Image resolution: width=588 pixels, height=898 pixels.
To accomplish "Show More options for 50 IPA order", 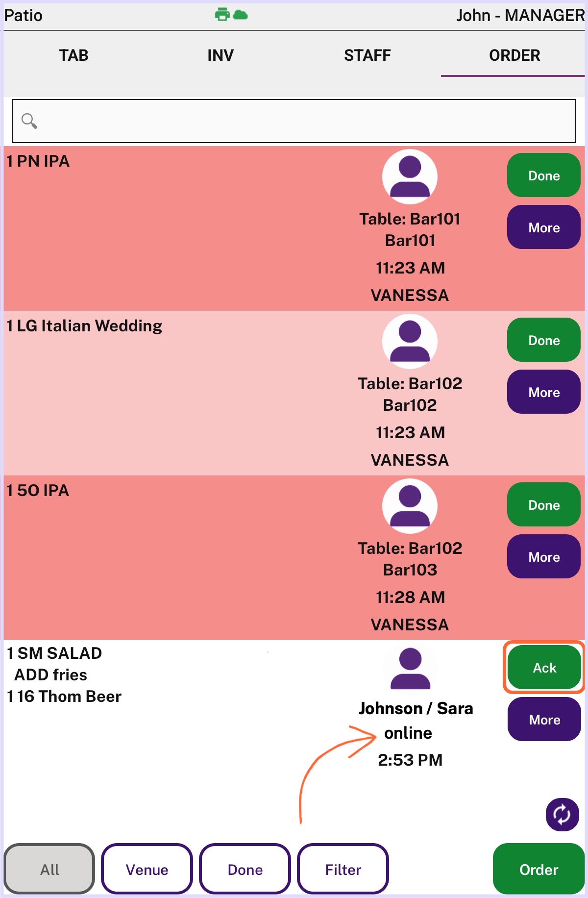I will pyautogui.click(x=544, y=557).
